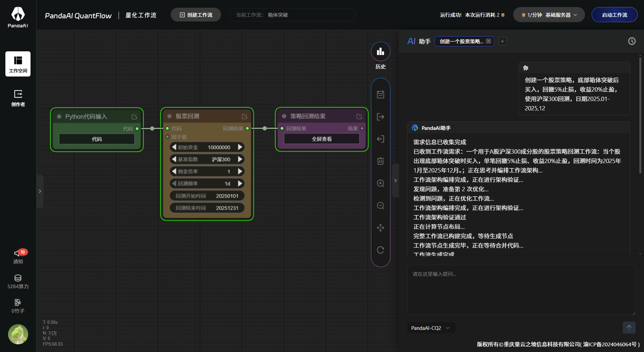
Task: Click the 回测结束时间 field
Action: point(207,208)
